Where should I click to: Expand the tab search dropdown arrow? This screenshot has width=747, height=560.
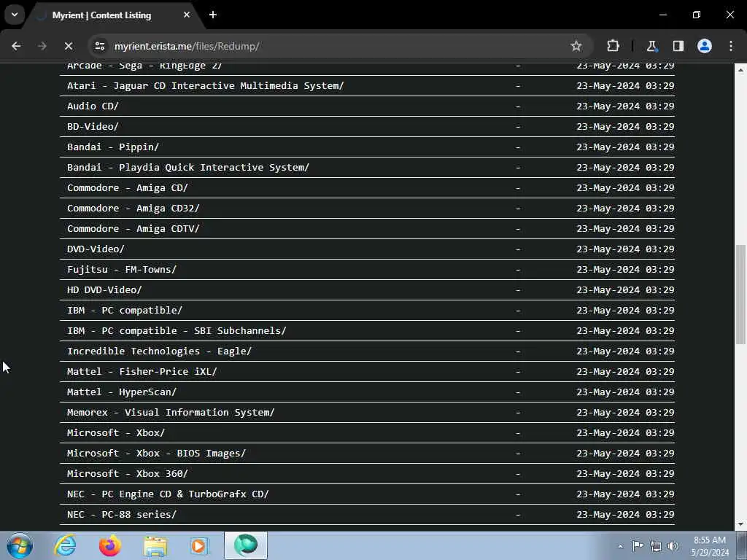coord(15,15)
